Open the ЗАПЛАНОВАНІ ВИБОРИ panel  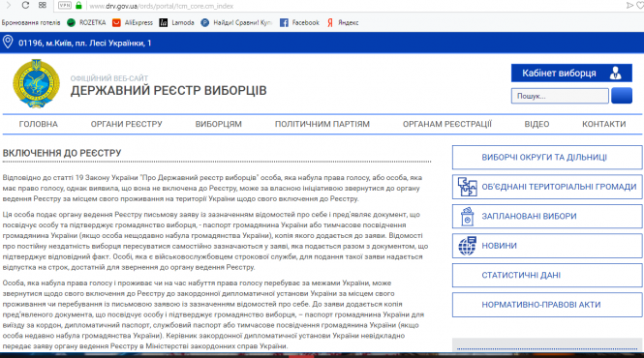(547, 217)
